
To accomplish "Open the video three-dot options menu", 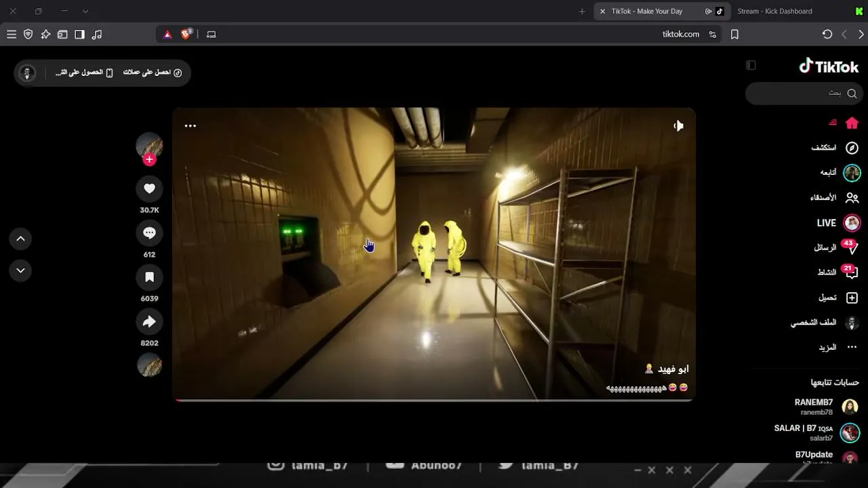I will pos(191,125).
